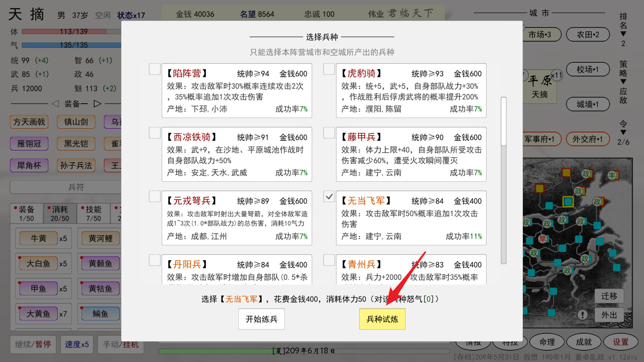This screenshot has height=362, width=644.
Task: Switch to the 消耗 20/50 tab
Action: click(x=60, y=214)
